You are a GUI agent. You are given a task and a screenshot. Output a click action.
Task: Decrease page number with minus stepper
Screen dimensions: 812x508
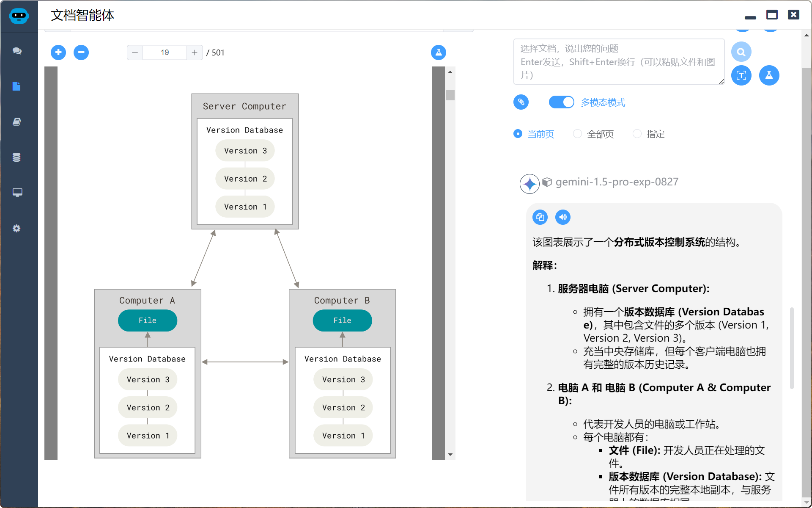[x=135, y=52]
